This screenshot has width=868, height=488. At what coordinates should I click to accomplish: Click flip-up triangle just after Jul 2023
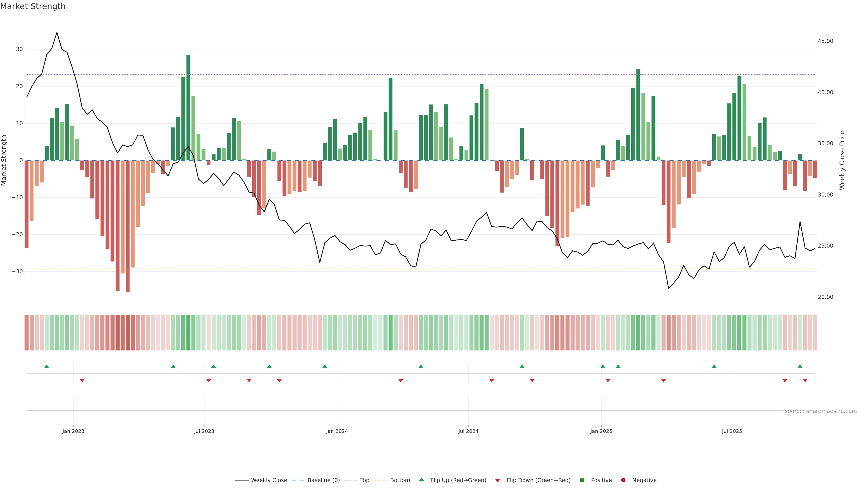213,366
